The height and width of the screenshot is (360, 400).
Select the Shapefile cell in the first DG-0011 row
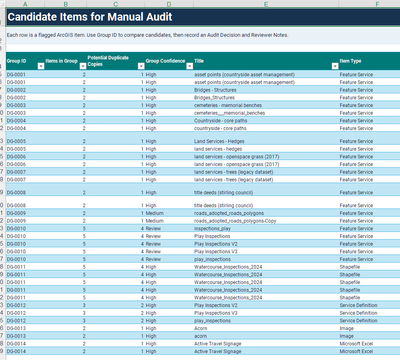tap(369, 267)
